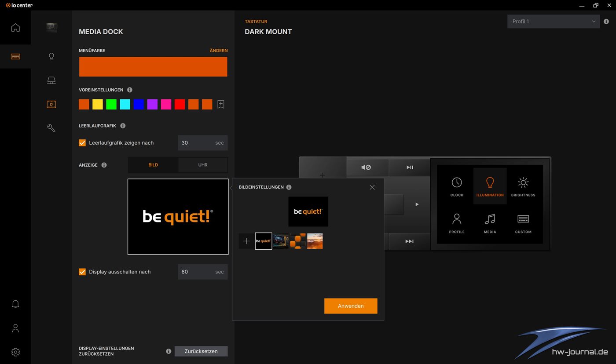Select the yellow preset color
Screen dimensions: 616x364
98,104
